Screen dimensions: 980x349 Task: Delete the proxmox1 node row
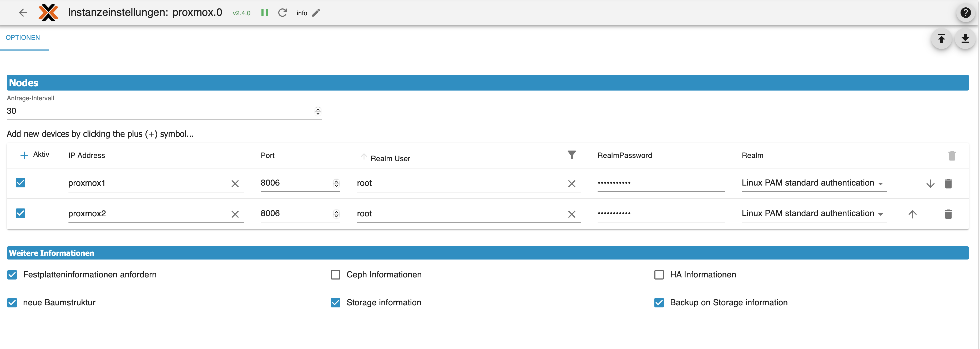pos(948,184)
